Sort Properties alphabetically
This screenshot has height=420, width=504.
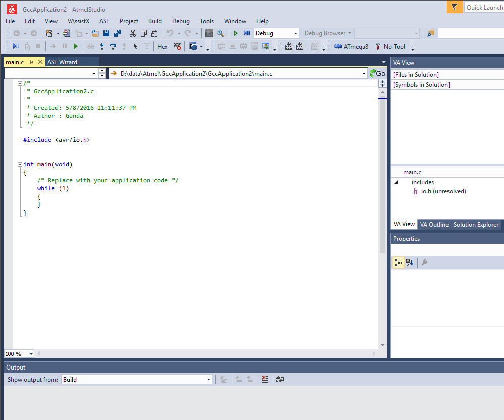(x=410, y=262)
